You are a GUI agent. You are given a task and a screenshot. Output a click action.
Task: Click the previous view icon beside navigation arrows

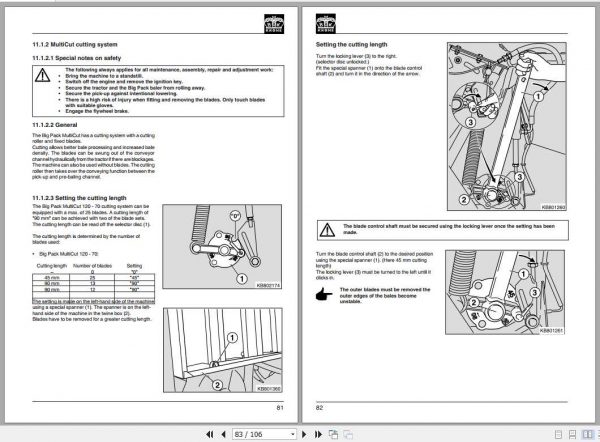[333, 434]
